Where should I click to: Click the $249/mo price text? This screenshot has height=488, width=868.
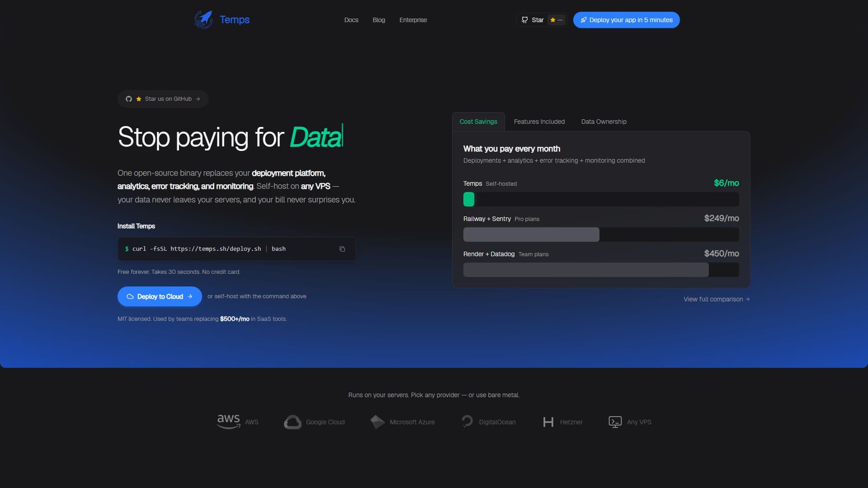tap(722, 218)
